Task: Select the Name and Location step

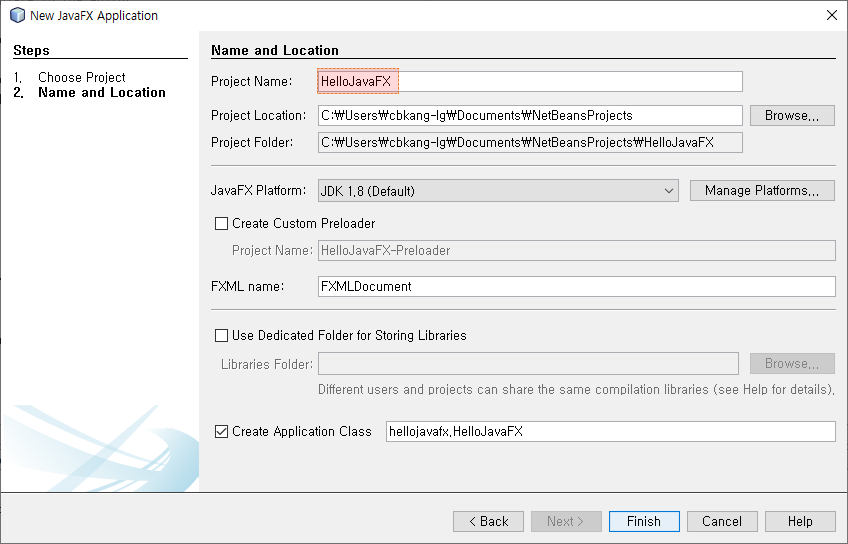Action: click(102, 92)
